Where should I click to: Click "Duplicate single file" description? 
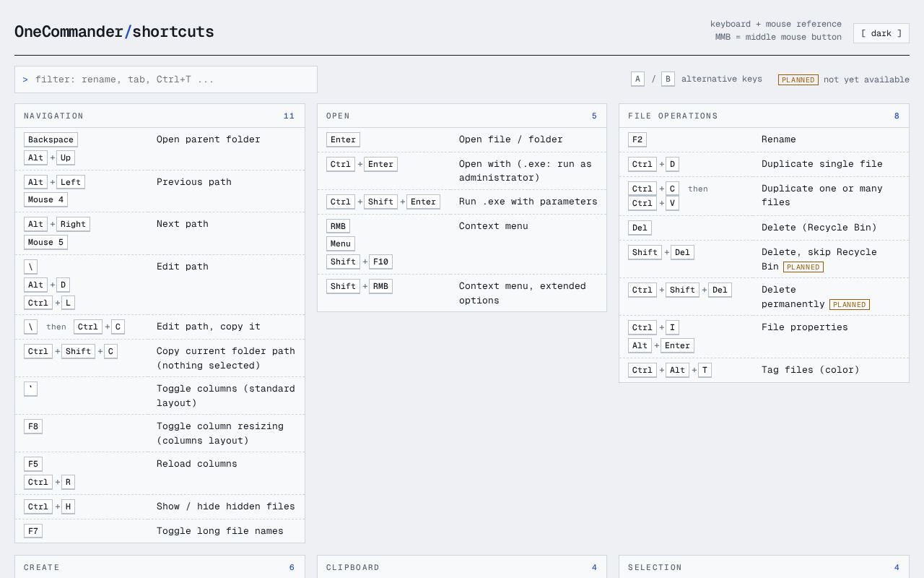tap(822, 164)
